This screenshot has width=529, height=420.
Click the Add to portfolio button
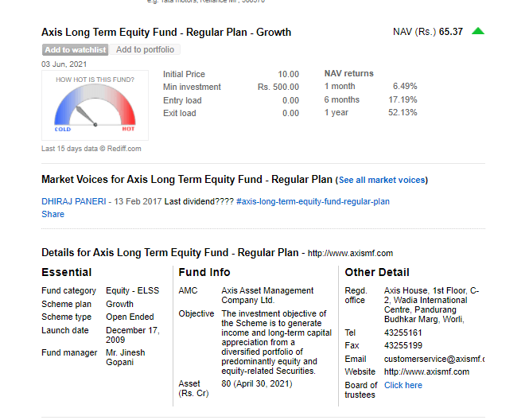coord(145,49)
